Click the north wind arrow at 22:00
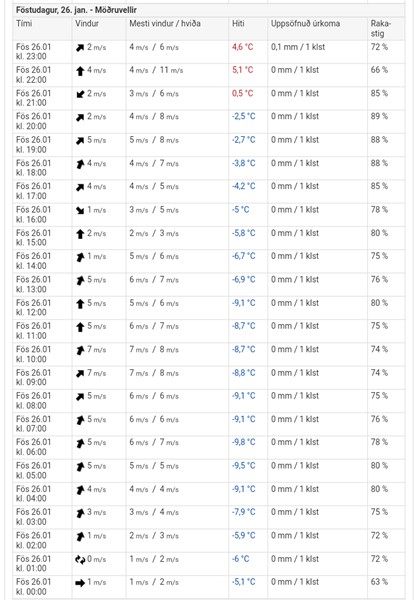Screen dimensions: 414x600 click(80, 71)
